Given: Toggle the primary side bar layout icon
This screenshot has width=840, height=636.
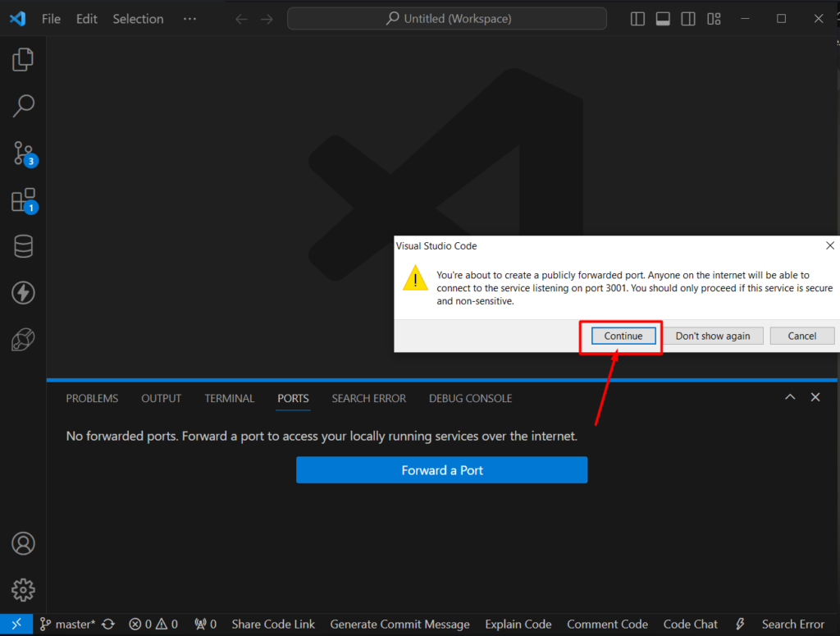Looking at the screenshot, I should pos(637,20).
